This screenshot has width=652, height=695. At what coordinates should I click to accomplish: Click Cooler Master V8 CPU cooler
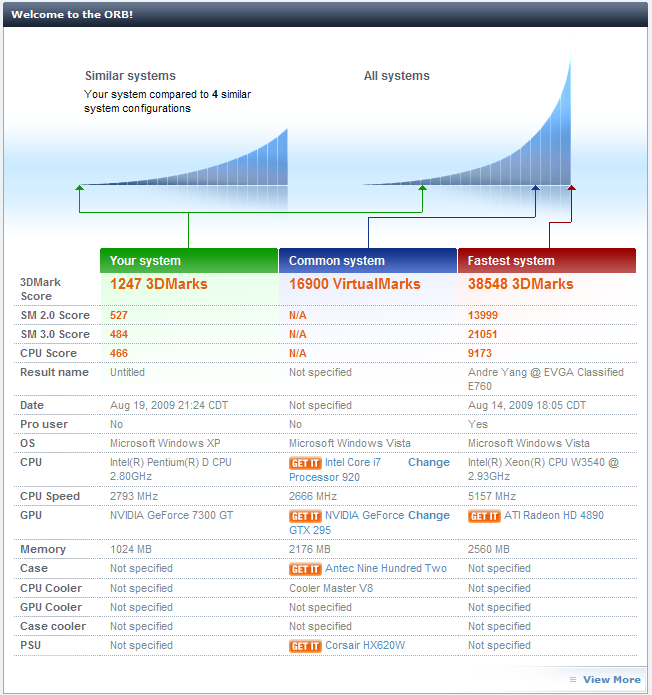[331, 589]
